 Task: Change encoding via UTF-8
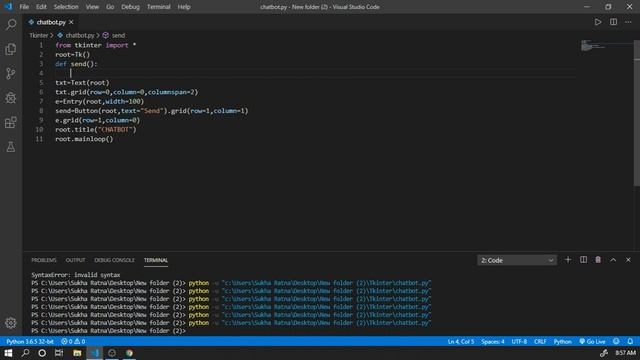[x=519, y=341]
